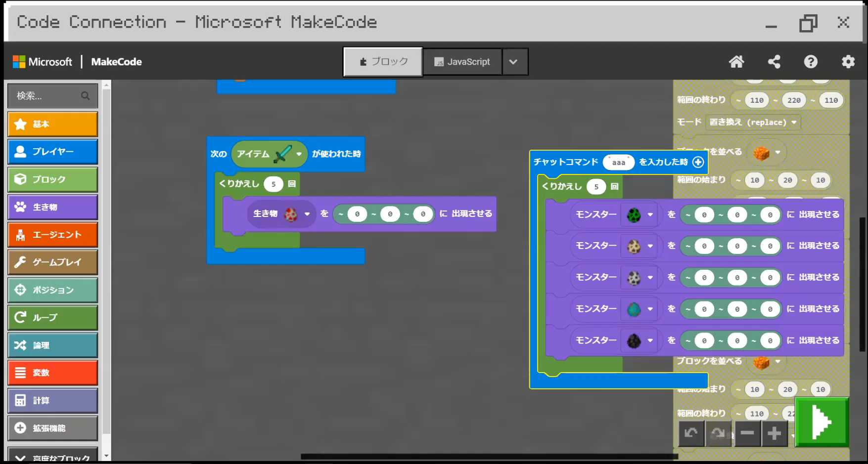This screenshot has width=868, height=464.
Task: Open the 計算 category
Action: coord(53,401)
